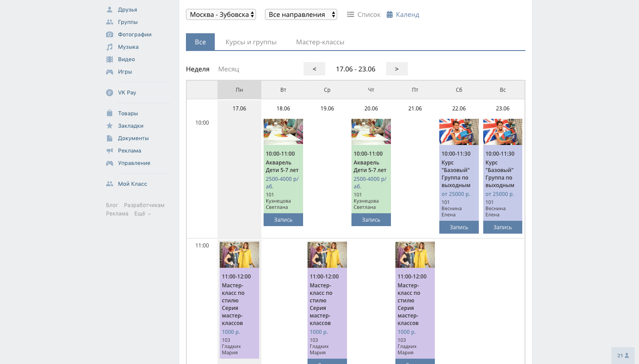Open Реклама footer link

coord(117,214)
